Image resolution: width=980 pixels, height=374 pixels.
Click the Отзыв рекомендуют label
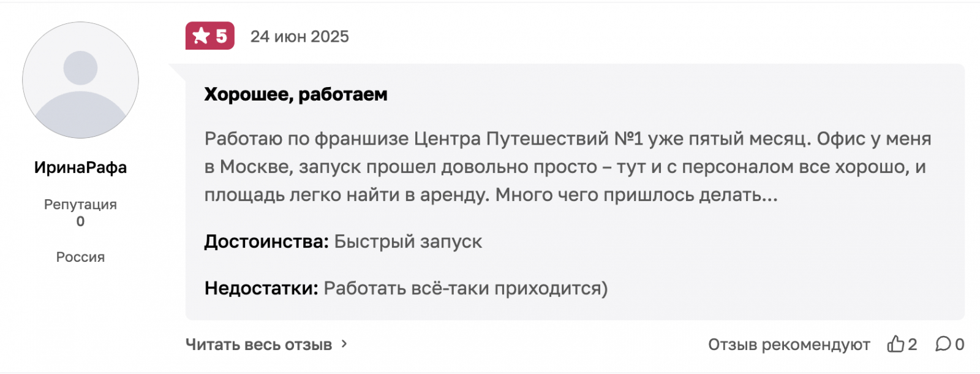[789, 345]
